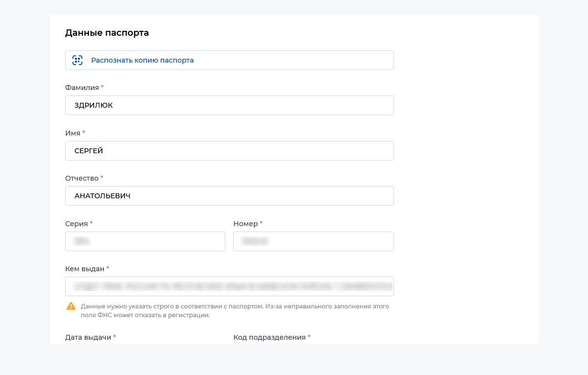The width and height of the screenshot is (588, 375).
Task: Click the 'Кем выдан *' field label
Action: [x=85, y=269]
